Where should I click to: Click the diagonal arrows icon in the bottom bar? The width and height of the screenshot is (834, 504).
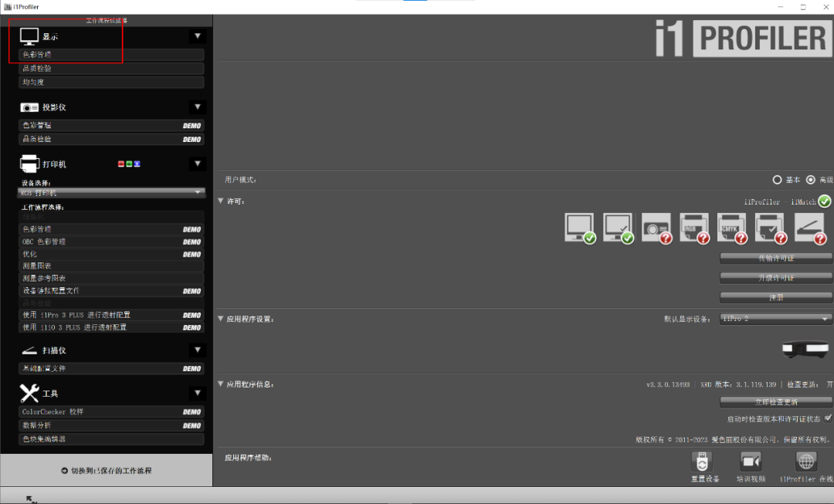(32, 499)
